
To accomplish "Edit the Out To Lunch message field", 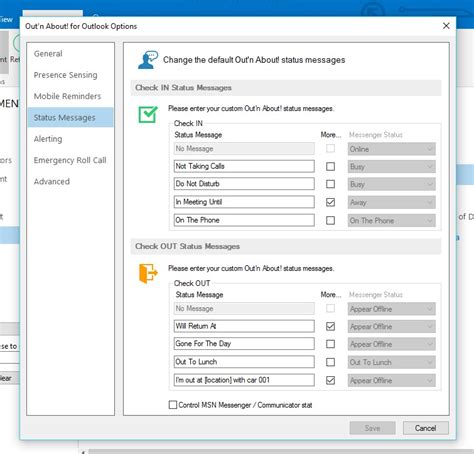I will click(x=244, y=362).
